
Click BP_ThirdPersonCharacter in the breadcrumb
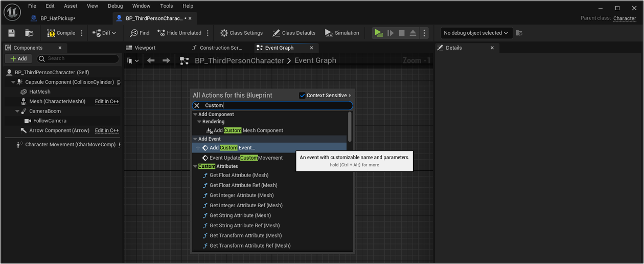pyautogui.click(x=239, y=60)
